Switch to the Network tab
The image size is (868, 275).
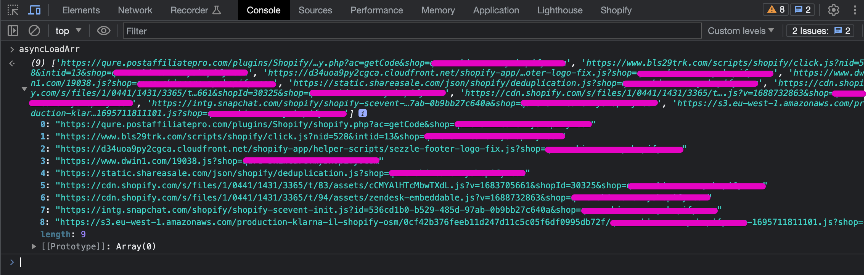click(x=135, y=10)
